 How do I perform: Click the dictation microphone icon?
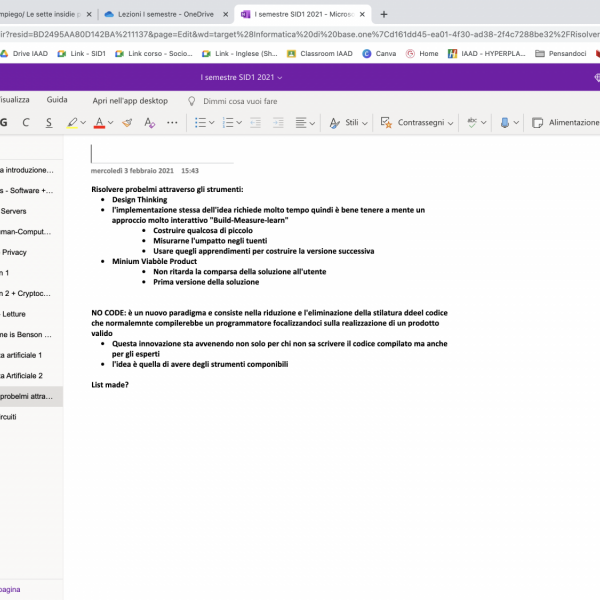click(505, 122)
